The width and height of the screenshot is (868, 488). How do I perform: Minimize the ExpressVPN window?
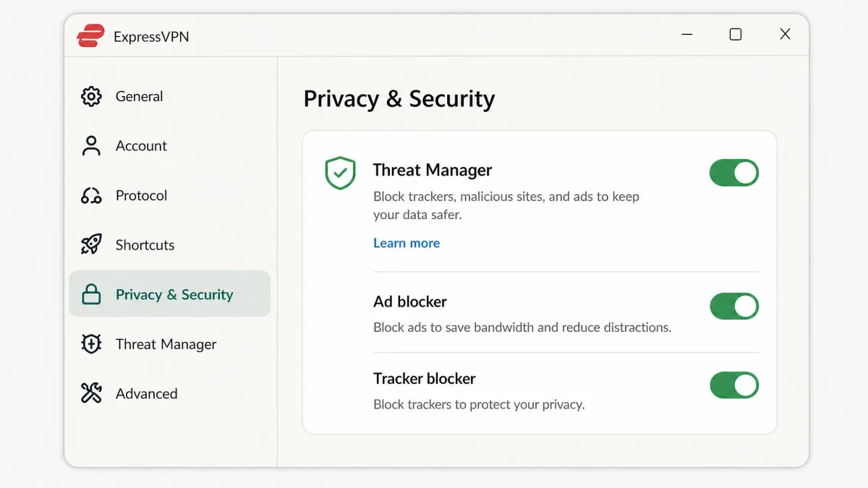coord(686,34)
